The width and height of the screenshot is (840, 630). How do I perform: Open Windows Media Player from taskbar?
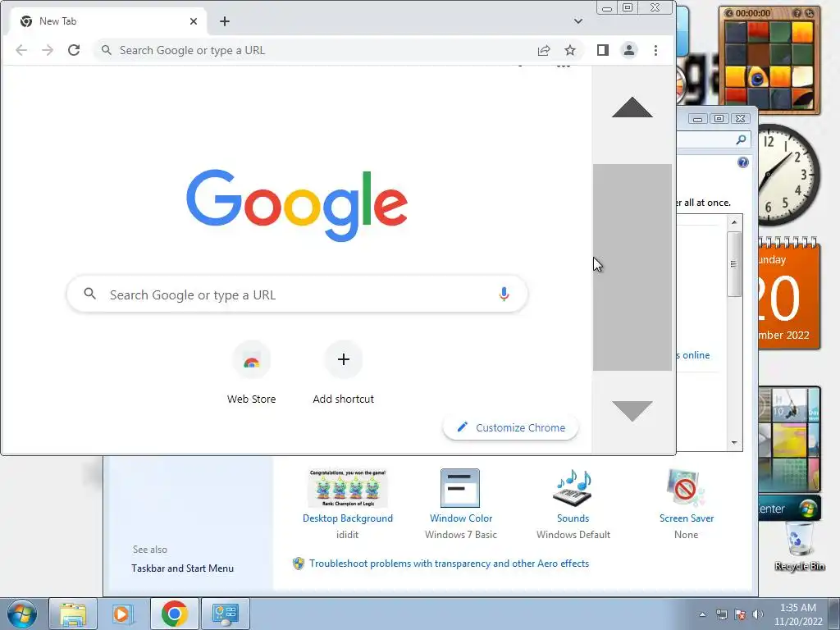point(123,614)
